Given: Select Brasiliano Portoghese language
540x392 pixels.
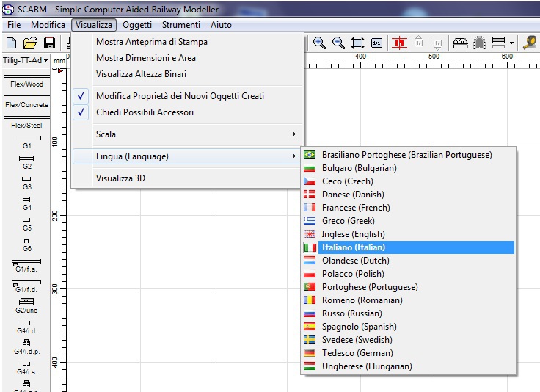Looking at the screenshot, I should pyautogui.click(x=409, y=155).
